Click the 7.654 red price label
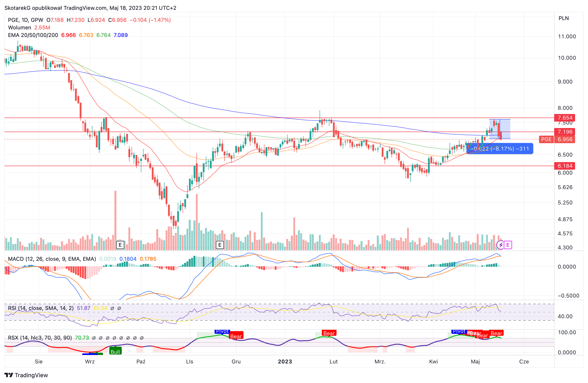Screen dimensions: 588x383 coord(565,118)
